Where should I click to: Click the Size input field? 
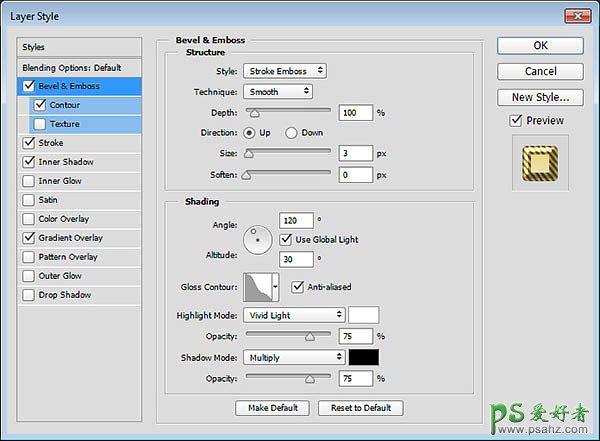tap(356, 153)
